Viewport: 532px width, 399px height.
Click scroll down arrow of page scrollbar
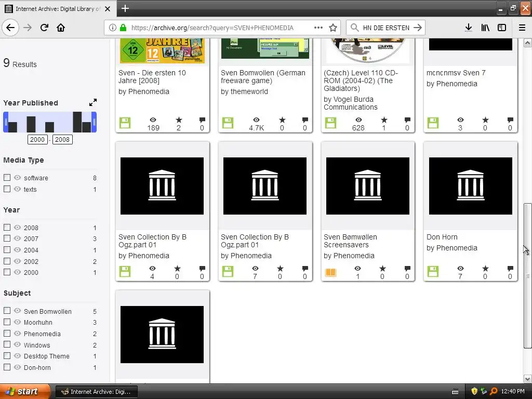coord(527,379)
